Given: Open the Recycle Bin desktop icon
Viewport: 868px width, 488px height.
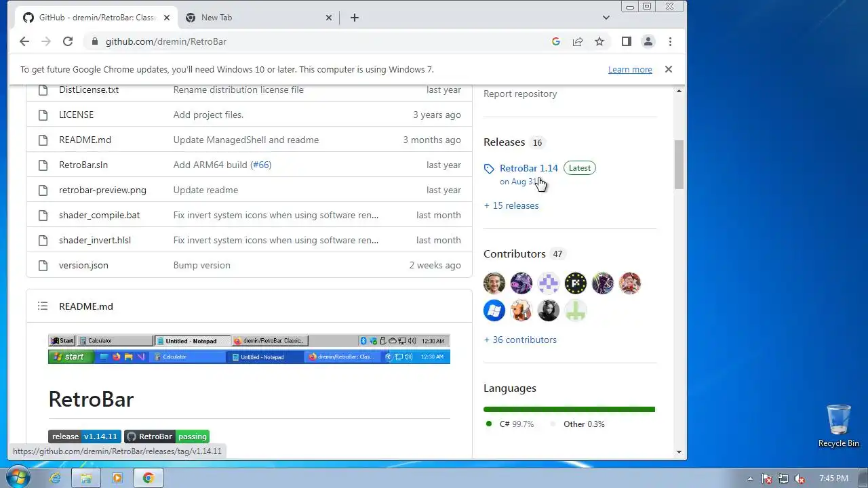Looking at the screenshot, I should [839, 426].
